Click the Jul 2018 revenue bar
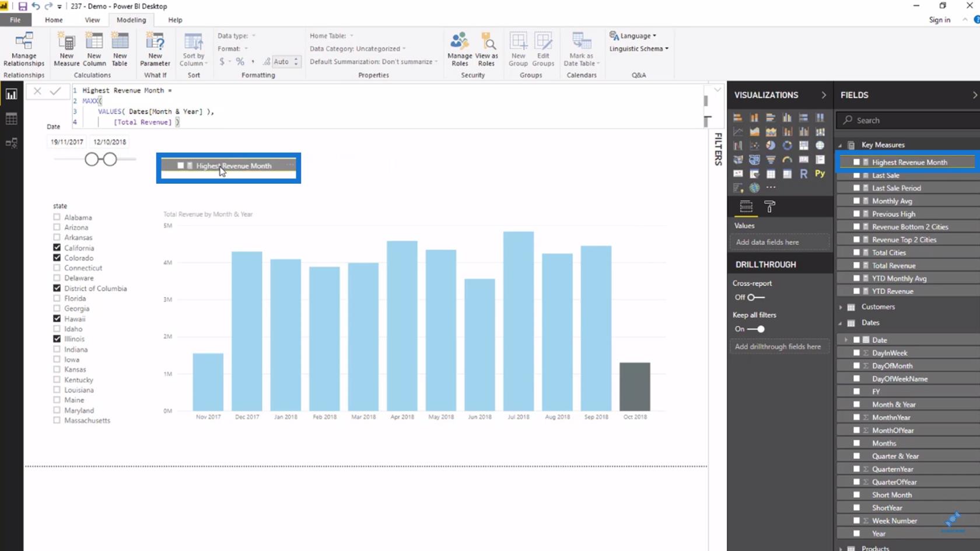980x551 pixels. [519, 321]
